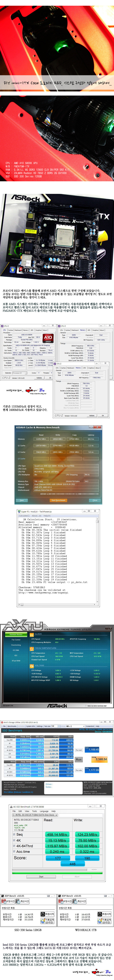
Task: Click Save in AIDA64 Cache & Memory Benchmark
Action: (22, 500)
